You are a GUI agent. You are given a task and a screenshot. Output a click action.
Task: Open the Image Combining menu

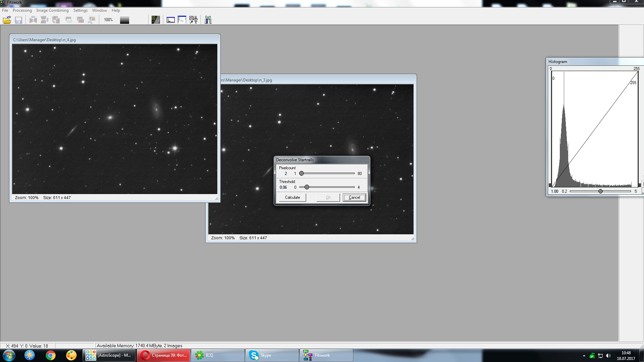pyautogui.click(x=52, y=10)
